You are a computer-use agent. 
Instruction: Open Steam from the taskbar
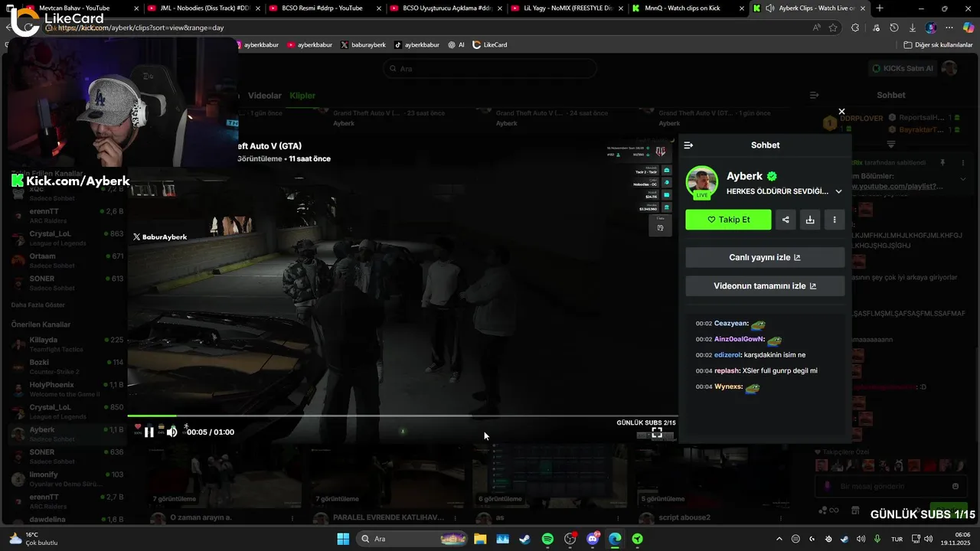524,539
